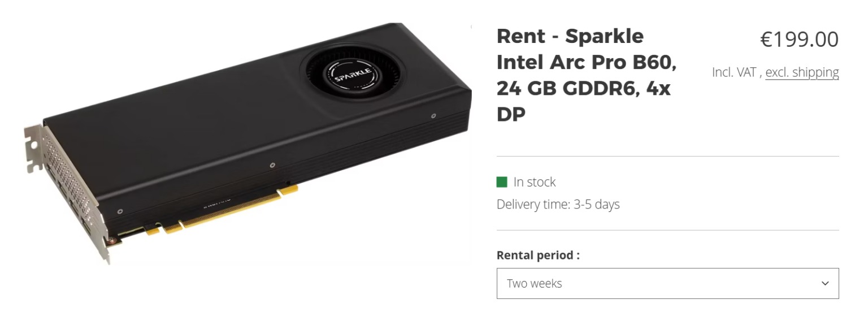Image resolution: width=868 pixels, height=312 pixels.
Task: Click the 'In stock' status text
Action: click(535, 182)
